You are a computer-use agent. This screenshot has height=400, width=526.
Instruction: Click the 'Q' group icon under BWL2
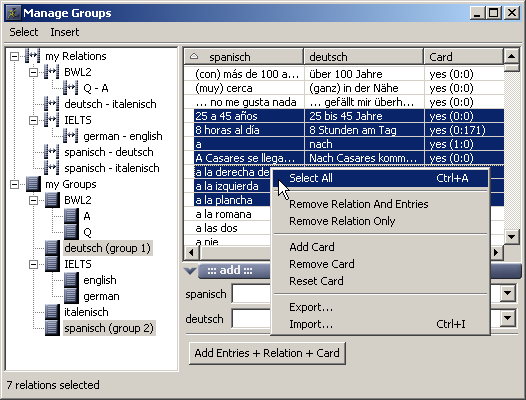(71, 232)
